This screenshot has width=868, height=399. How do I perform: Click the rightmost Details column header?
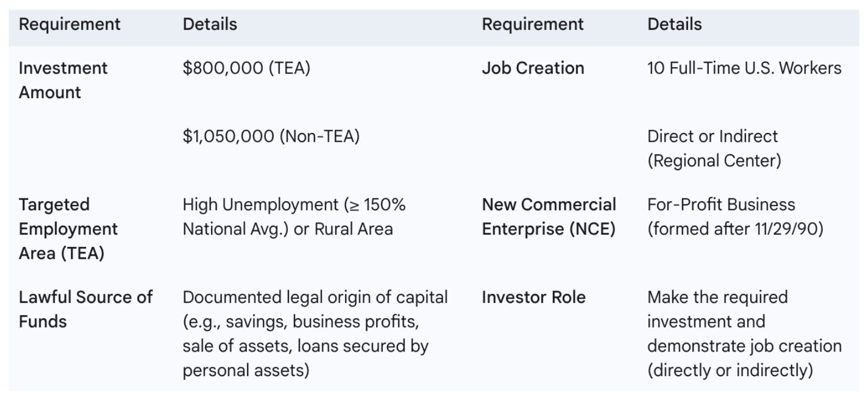pyautogui.click(x=674, y=24)
